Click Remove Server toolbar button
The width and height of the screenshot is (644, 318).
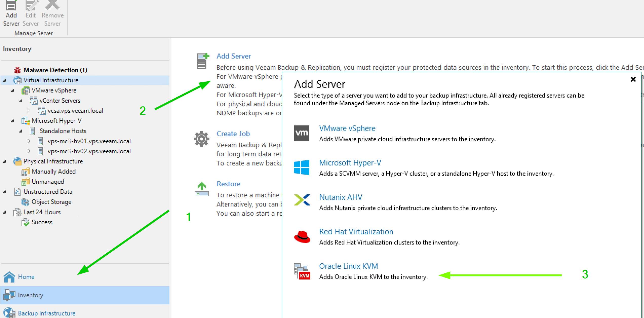point(53,14)
